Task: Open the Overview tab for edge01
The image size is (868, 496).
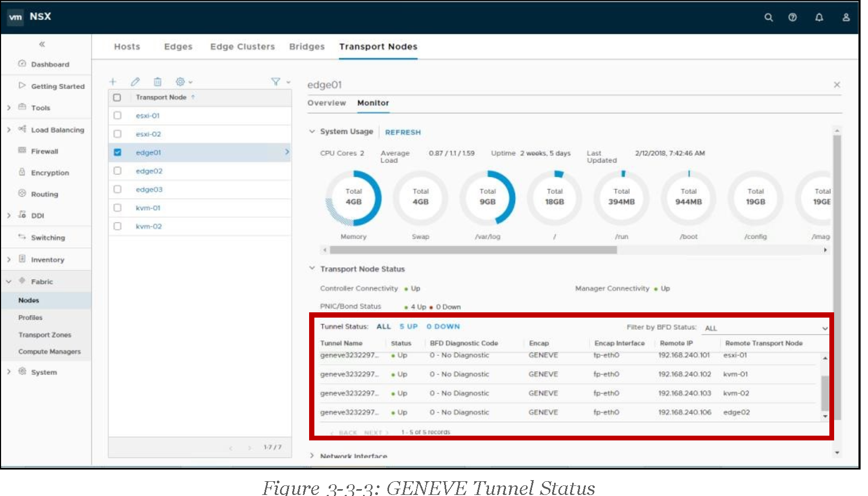Action: click(327, 103)
